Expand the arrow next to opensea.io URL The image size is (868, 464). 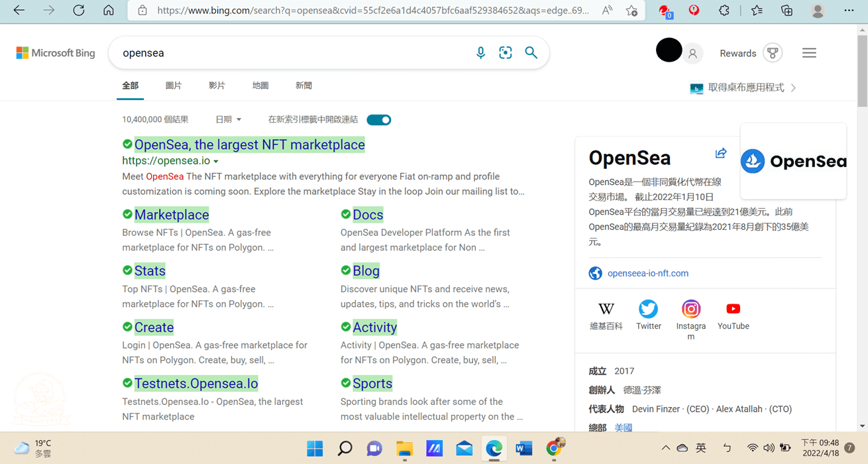[216, 162]
